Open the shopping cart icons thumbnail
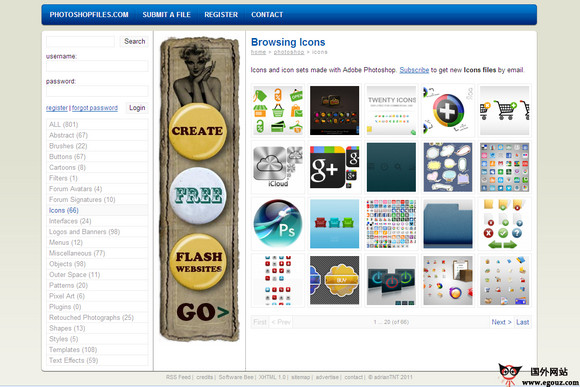 pyautogui.click(x=505, y=111)
